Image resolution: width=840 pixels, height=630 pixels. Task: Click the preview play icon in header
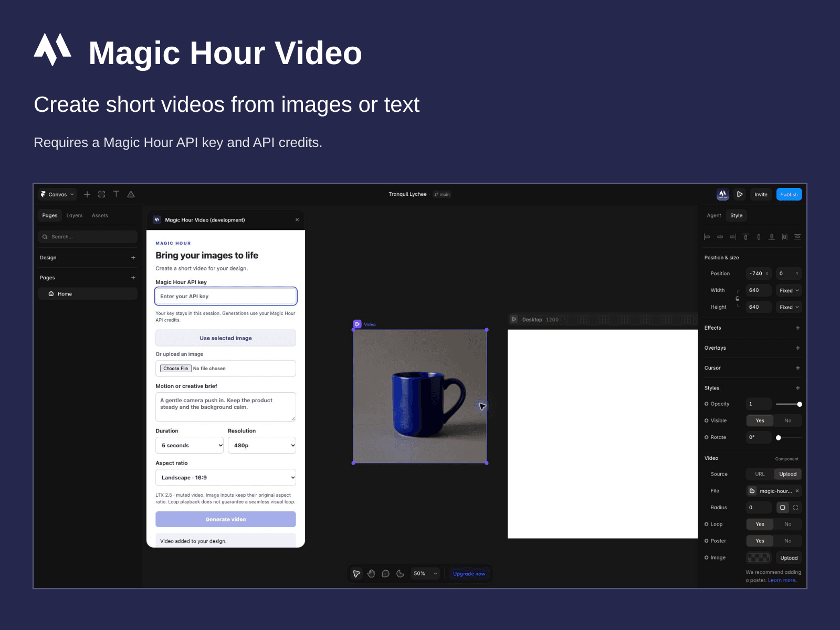740,194
